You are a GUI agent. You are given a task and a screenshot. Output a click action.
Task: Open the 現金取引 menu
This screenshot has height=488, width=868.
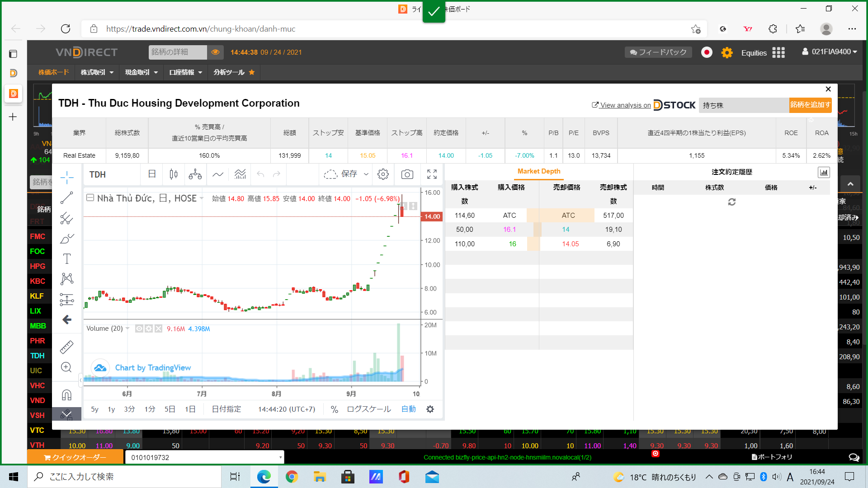pos(141,72)
